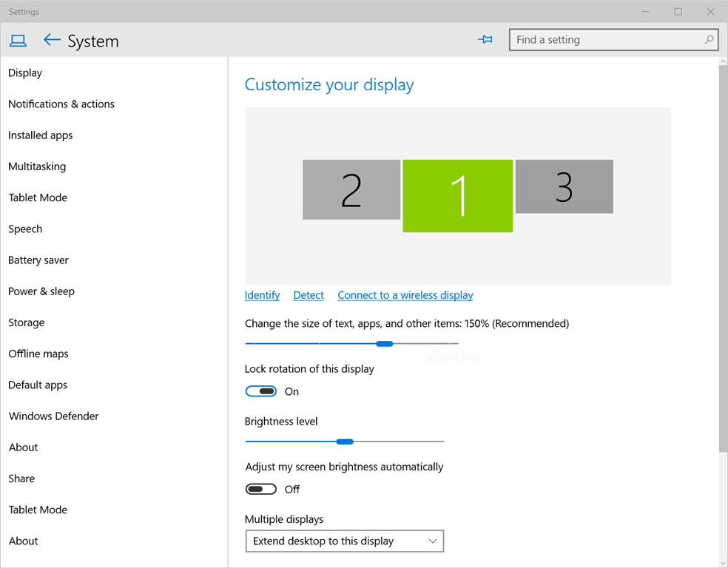Select Storage in the sidebar
This screenshot has width=728, height=568.
tap(27, 322)
